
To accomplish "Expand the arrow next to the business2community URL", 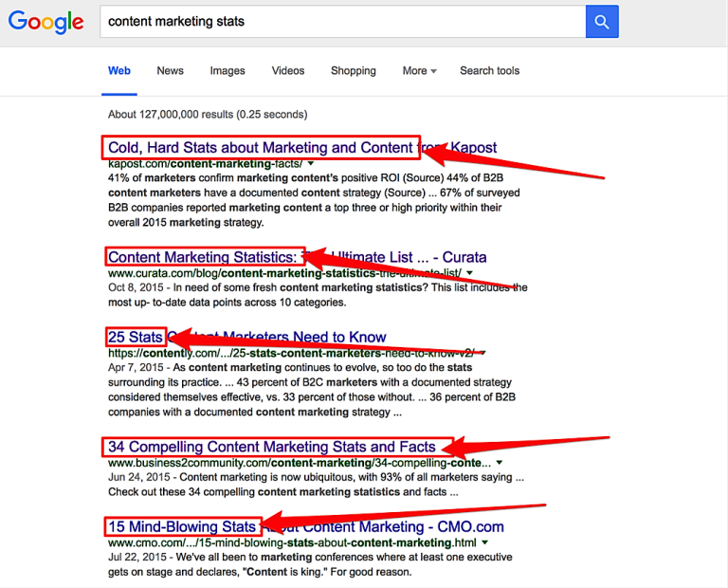I will tap(500, 463).
